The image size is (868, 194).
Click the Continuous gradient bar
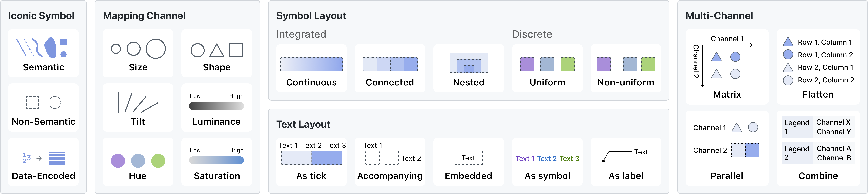[311, 64]
